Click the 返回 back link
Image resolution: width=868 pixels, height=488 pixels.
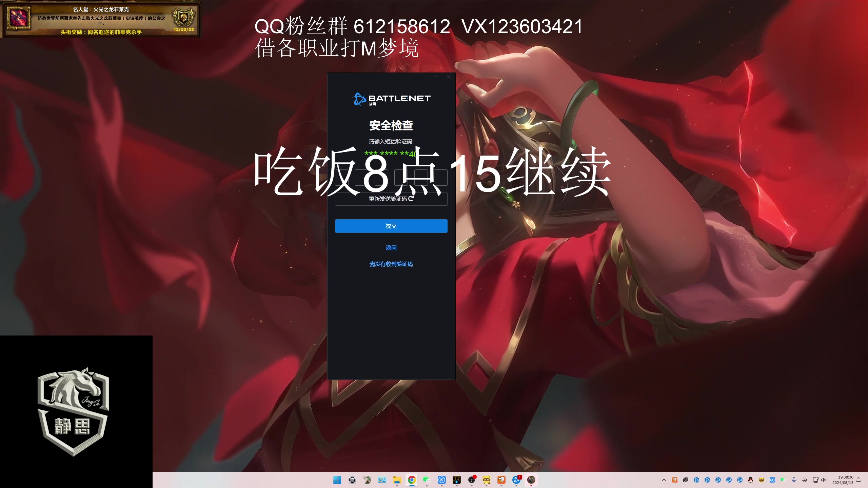pos(391,248)
